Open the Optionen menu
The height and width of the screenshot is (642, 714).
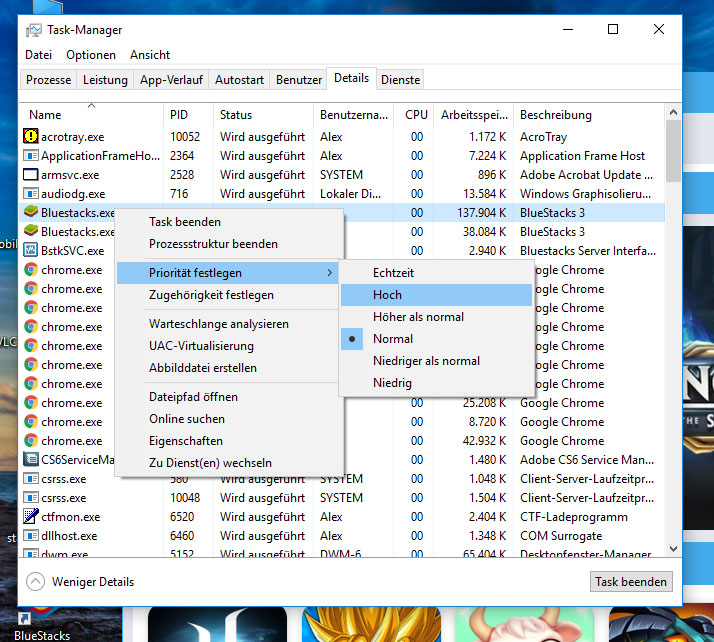pyautogui.click(x=91, y=55)
